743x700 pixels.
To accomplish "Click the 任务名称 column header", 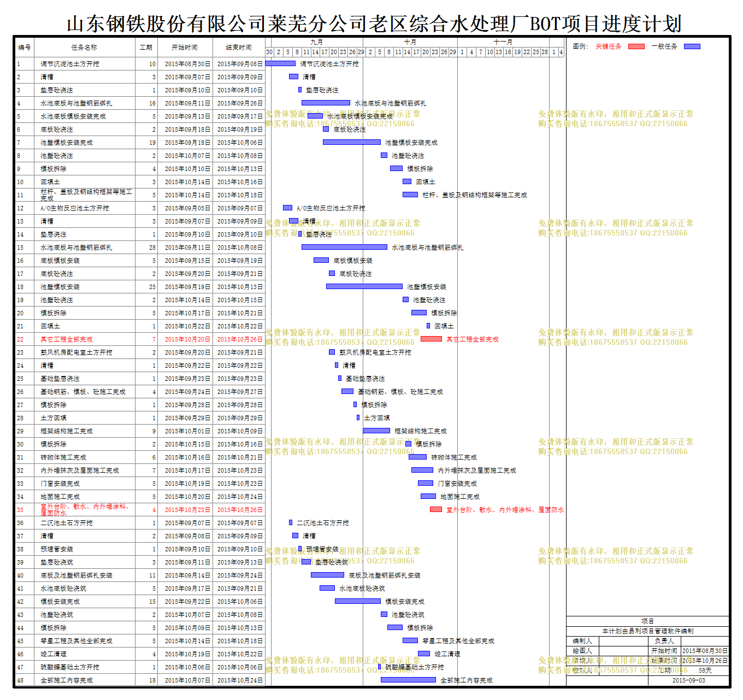I will coord(84,48).
